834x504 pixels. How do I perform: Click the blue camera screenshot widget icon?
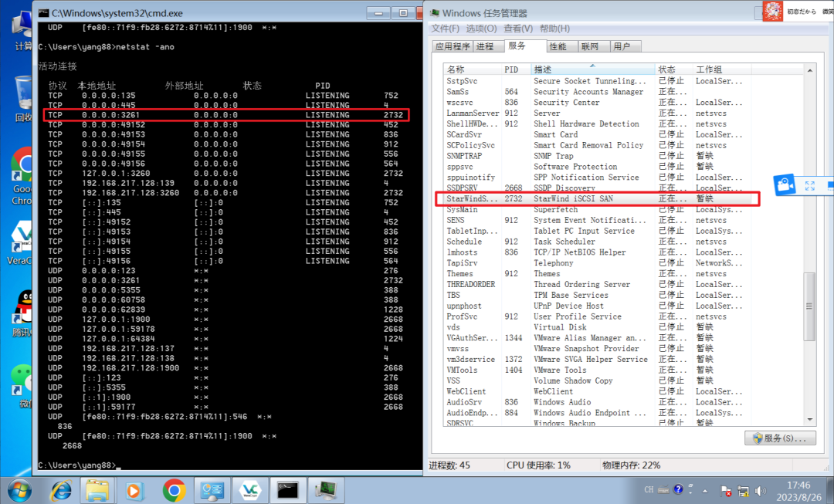tap(785, 185)
